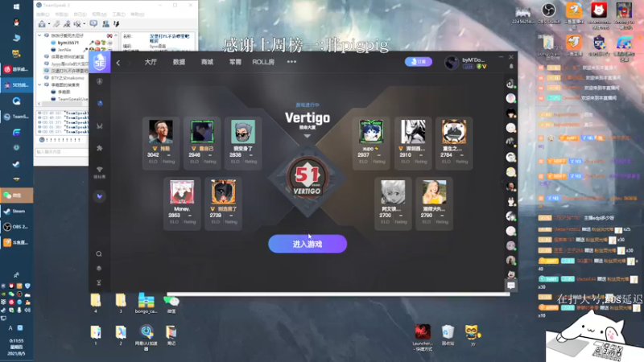The image size is (644, 362).
Task: Open the 网易UU加速器 desktop icon
Action: 146,338
